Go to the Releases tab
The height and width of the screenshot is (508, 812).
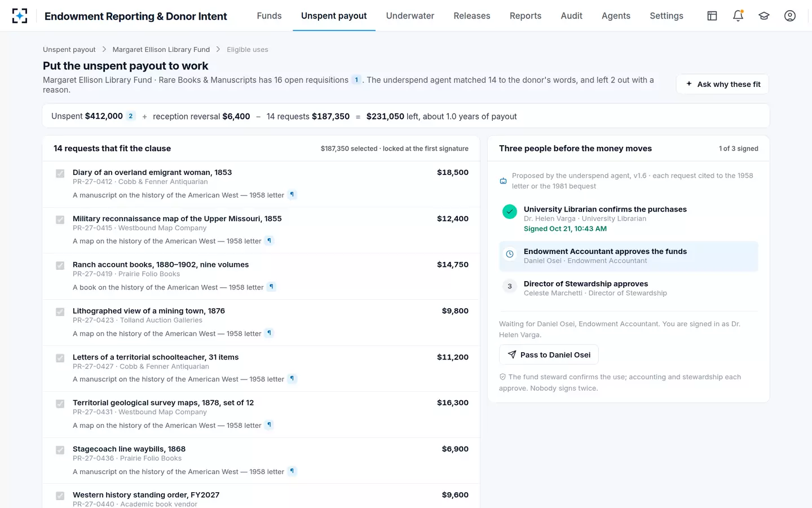tap(472, 16)
